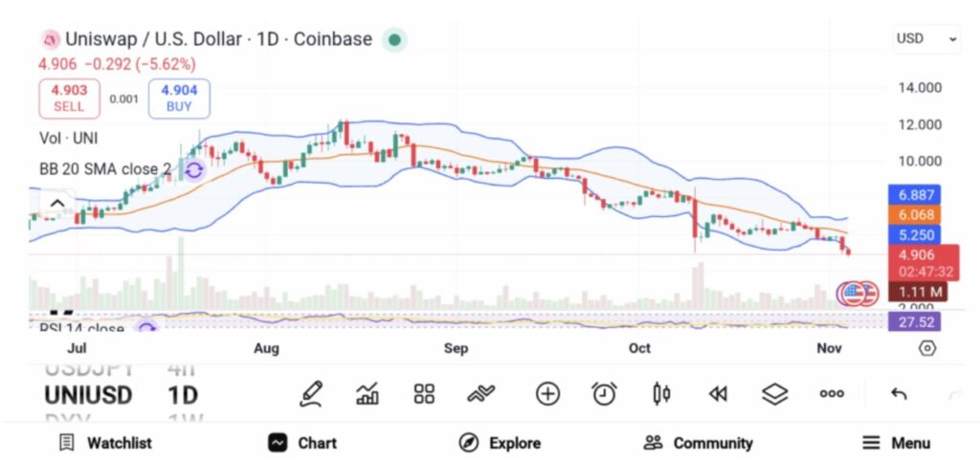Open the Menu tab
980x461 pixels.
click(x=896, y=443)
